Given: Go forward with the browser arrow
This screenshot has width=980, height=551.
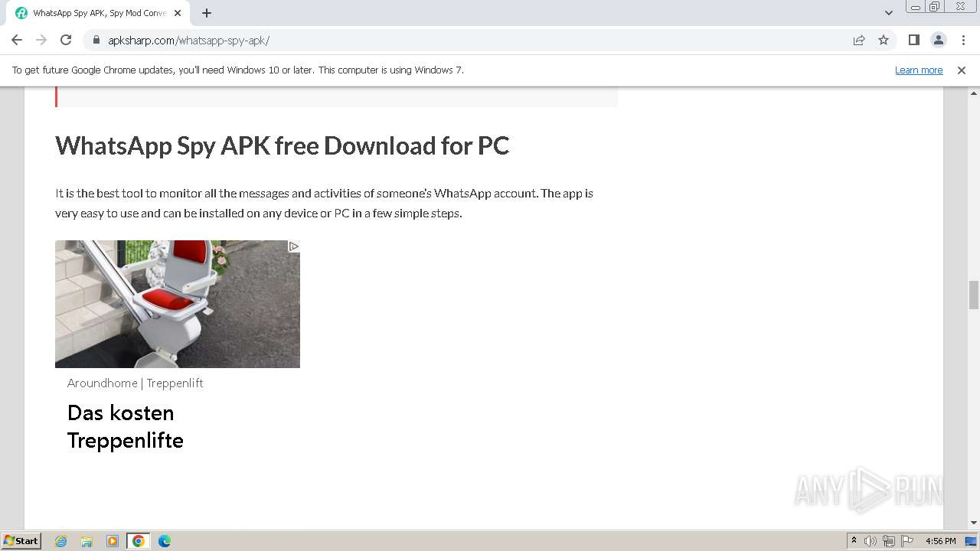Looking at the screenshot, I should (x=41, y=40).
